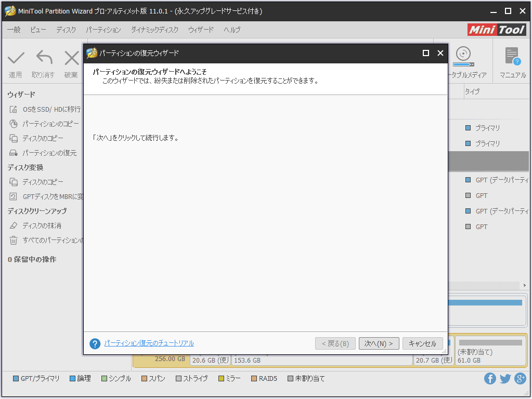The image size is (532, 399).
Task: Open the Twitter icon in status bar
Action: coord(505,379)
